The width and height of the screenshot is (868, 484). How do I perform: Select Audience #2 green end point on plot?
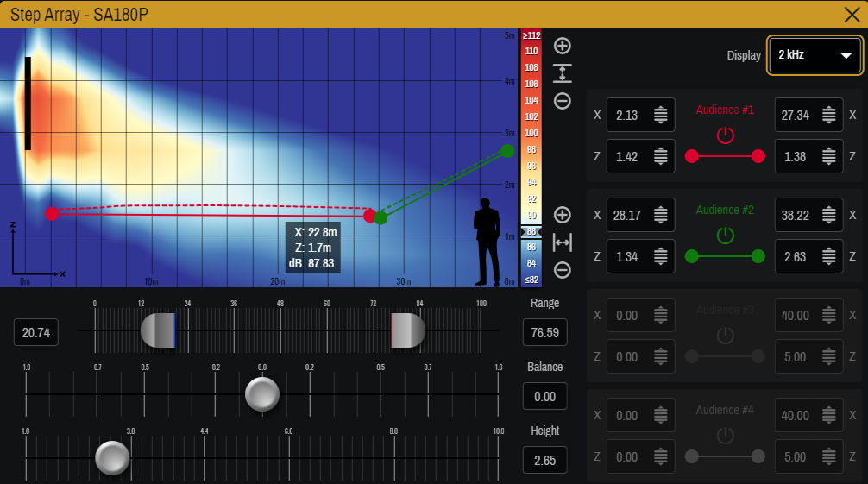coord(507,151)
